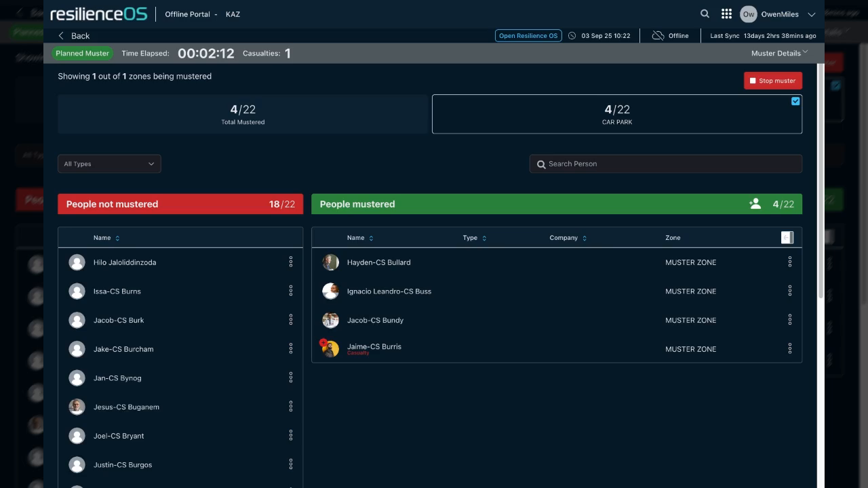868x488 pixels.
Task: Click the People mustered header bar
Action: (557, 204)
